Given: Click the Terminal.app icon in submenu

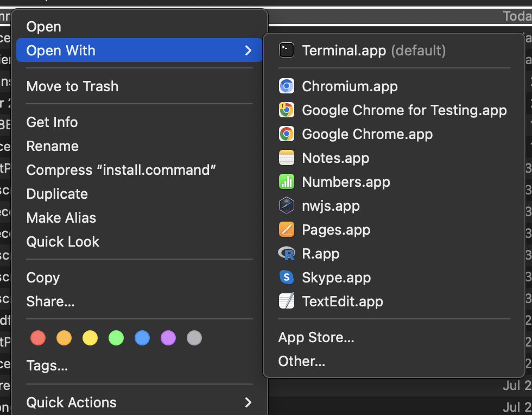Looking at the screenshot, I should 287,51.
